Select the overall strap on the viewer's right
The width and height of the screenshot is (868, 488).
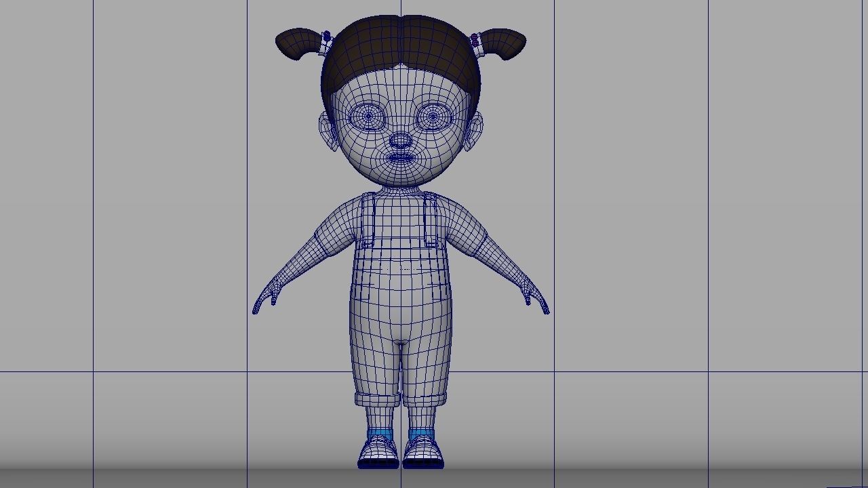[x=433, y=219]
